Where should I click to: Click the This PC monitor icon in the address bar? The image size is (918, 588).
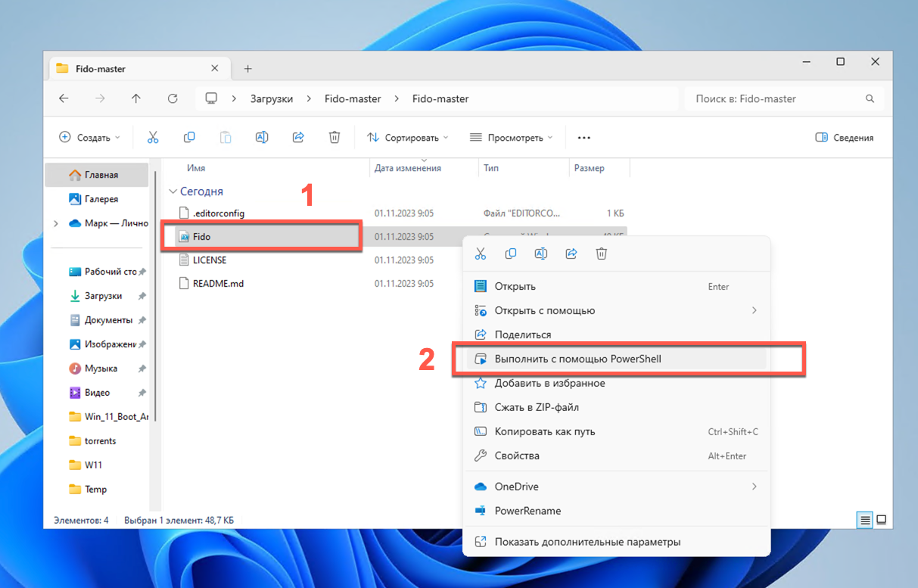coord(212,98)
